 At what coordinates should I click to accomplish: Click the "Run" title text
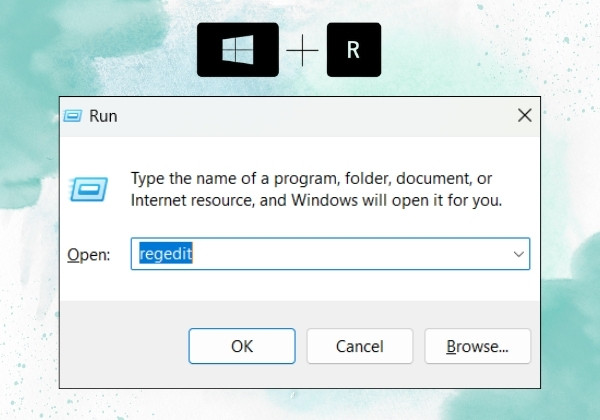tap(103, 116)
